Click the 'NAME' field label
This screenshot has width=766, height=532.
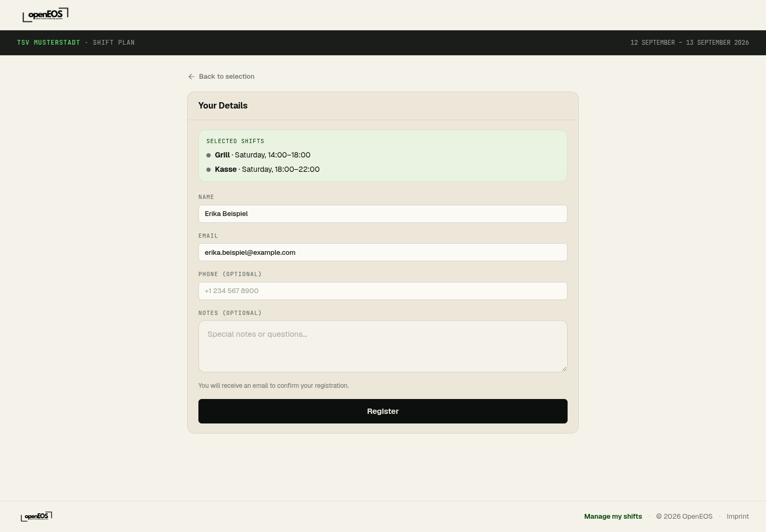[x=206, y=197]
